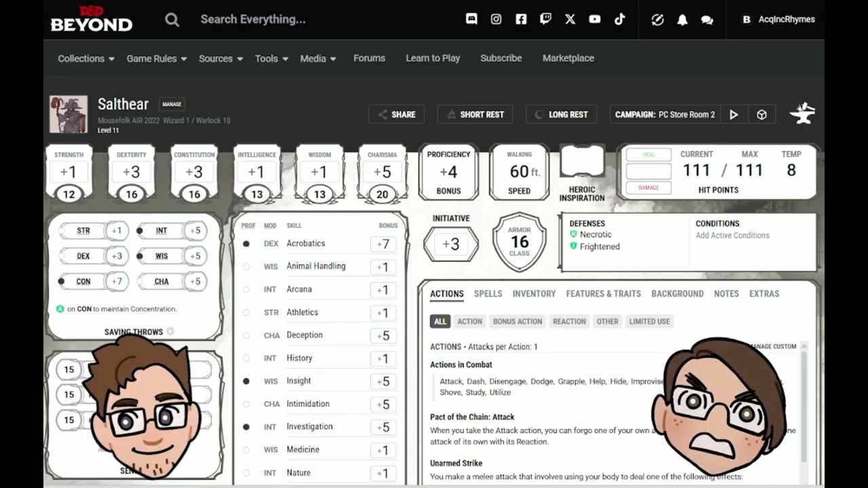
Task: Open the Saving Throws gear settings icon
Action: click(170, 331)
